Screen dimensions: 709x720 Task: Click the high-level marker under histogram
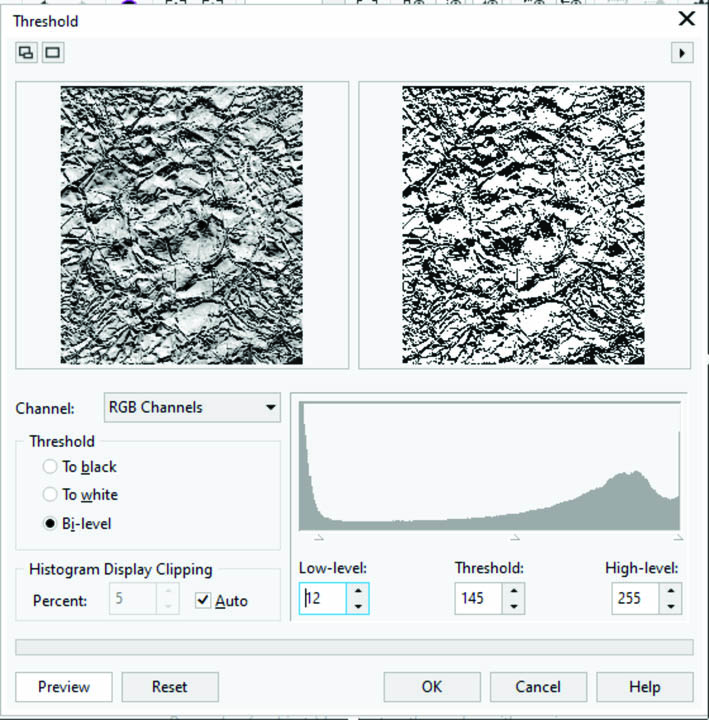(x=678, y=537)
